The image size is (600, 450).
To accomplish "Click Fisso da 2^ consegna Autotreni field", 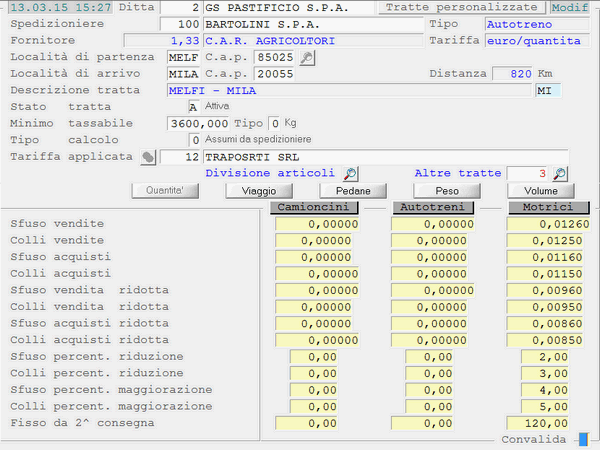I will pyautogui.click(x=422, y=423).
